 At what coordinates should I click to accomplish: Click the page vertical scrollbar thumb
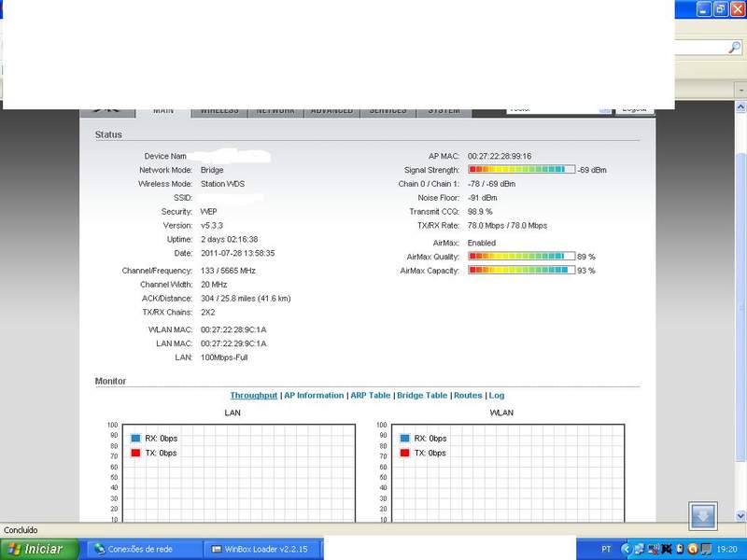point(740,307)
